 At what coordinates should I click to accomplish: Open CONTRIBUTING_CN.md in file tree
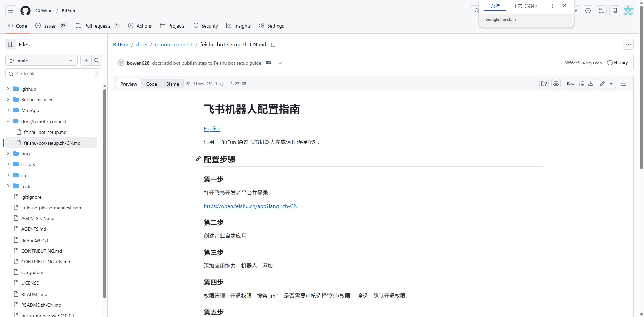coord(46,262)
